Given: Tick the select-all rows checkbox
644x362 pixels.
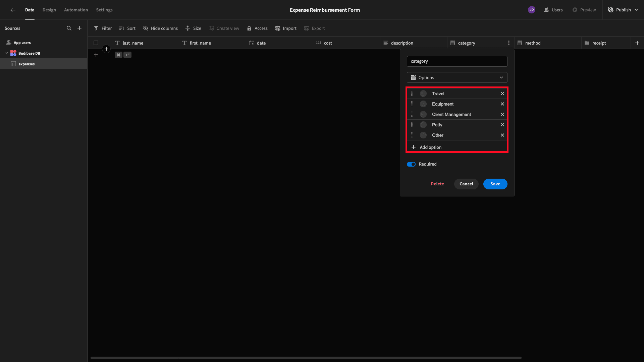Looking at the screenshot, I should click(x=96, y=43).
